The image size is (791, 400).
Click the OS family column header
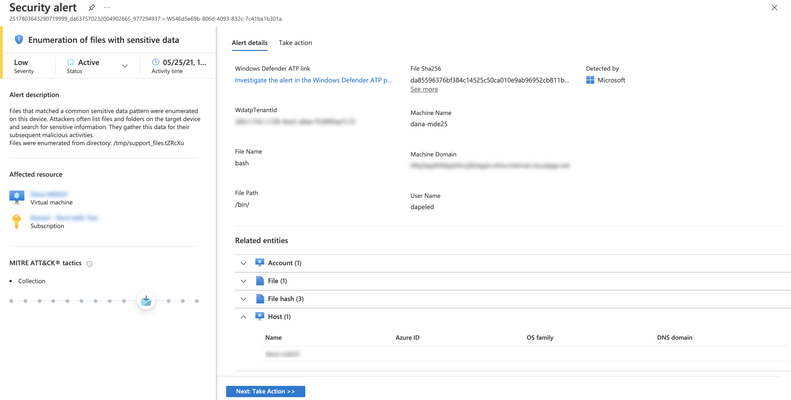click(540, 337)
